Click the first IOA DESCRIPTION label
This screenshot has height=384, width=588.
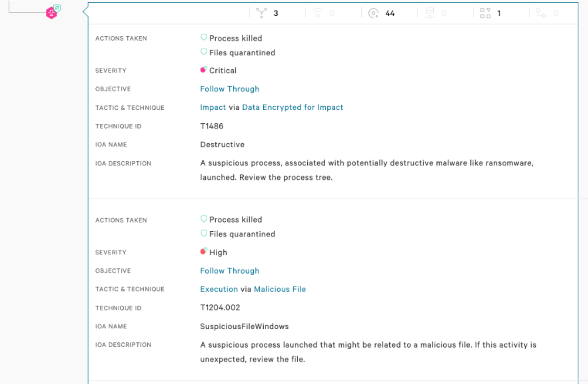pyautogui.click(x=123, y=164)
